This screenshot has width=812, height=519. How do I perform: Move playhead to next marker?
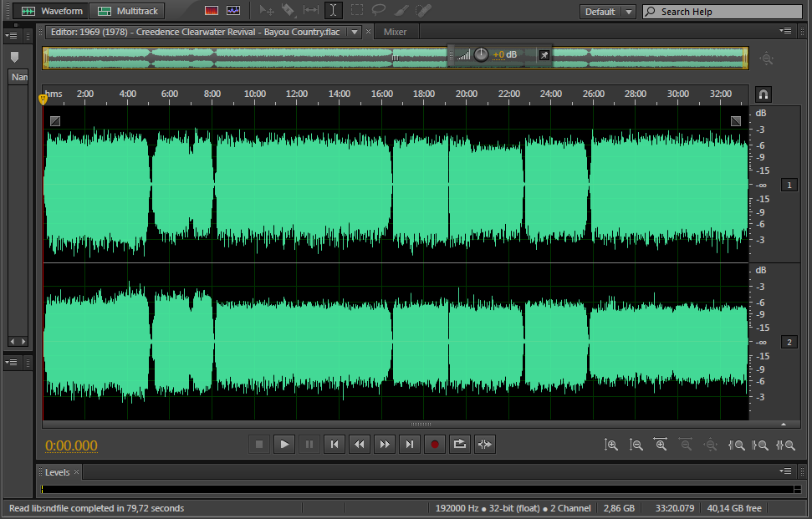[410, 444]
